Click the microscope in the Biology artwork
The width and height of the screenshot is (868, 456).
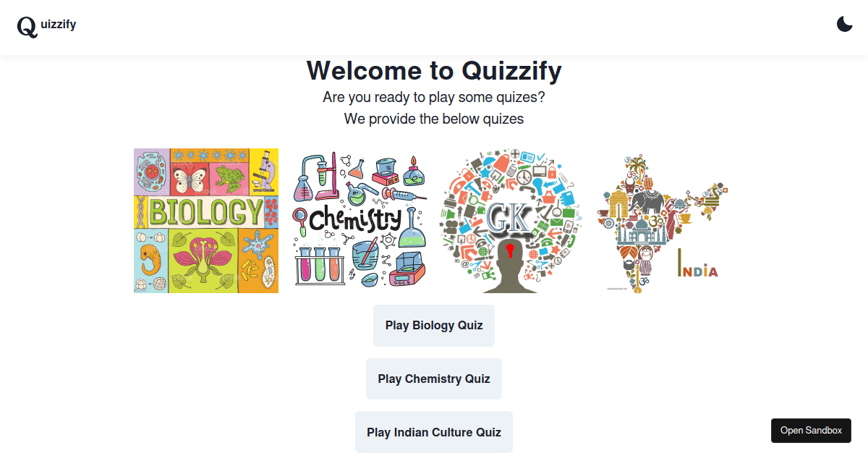pyautogui.click(x=263, y=172)
